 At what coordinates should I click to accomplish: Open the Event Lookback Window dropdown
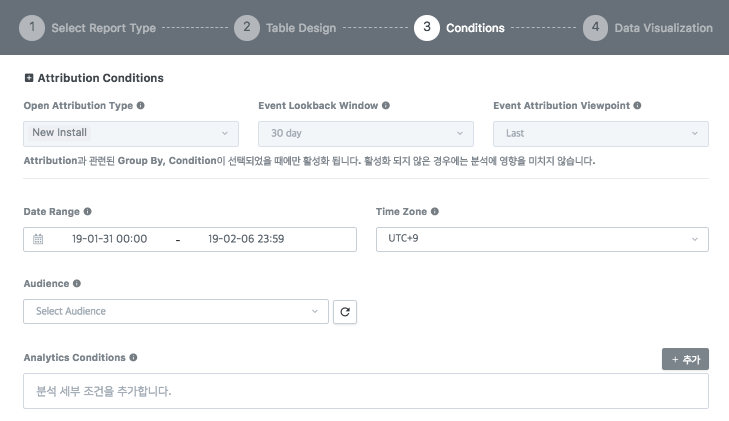366,134
